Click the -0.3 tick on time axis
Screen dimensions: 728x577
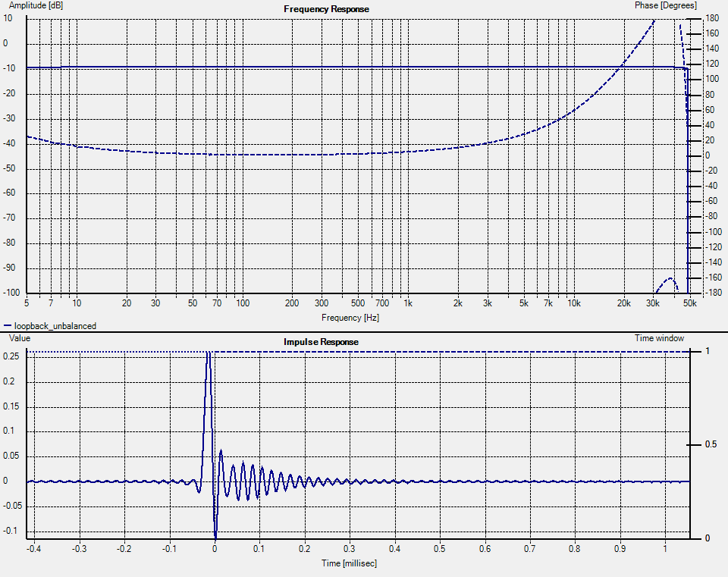79,549
